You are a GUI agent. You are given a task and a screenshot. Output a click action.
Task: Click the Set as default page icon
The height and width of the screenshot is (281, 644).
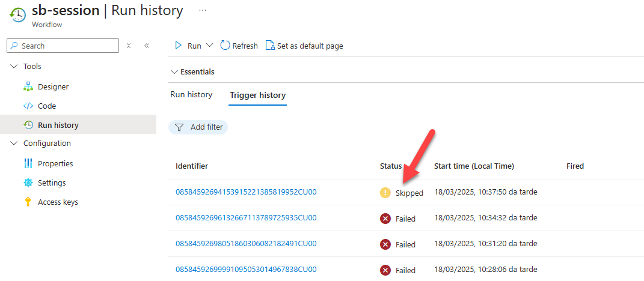(x=270, y=46)
